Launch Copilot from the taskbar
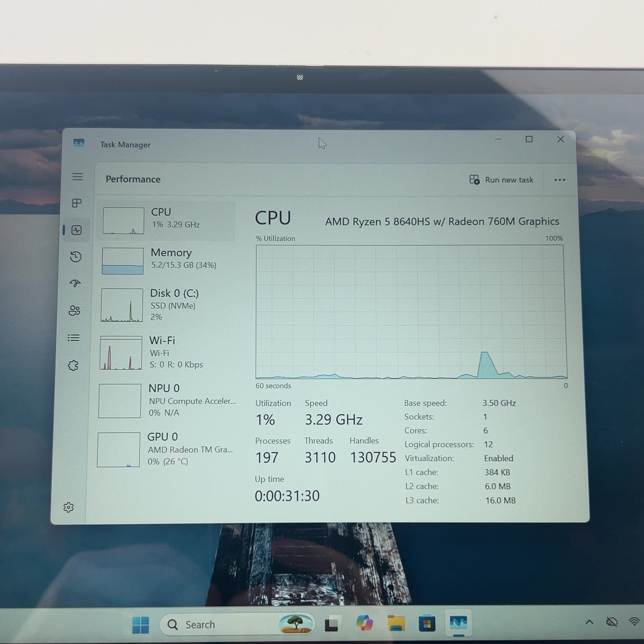644x644 pixels. [365, 623]
